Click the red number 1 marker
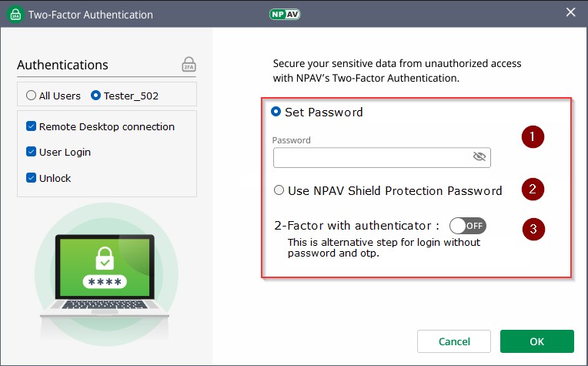This screenshot has height=366, width=588. coord(532,137)
